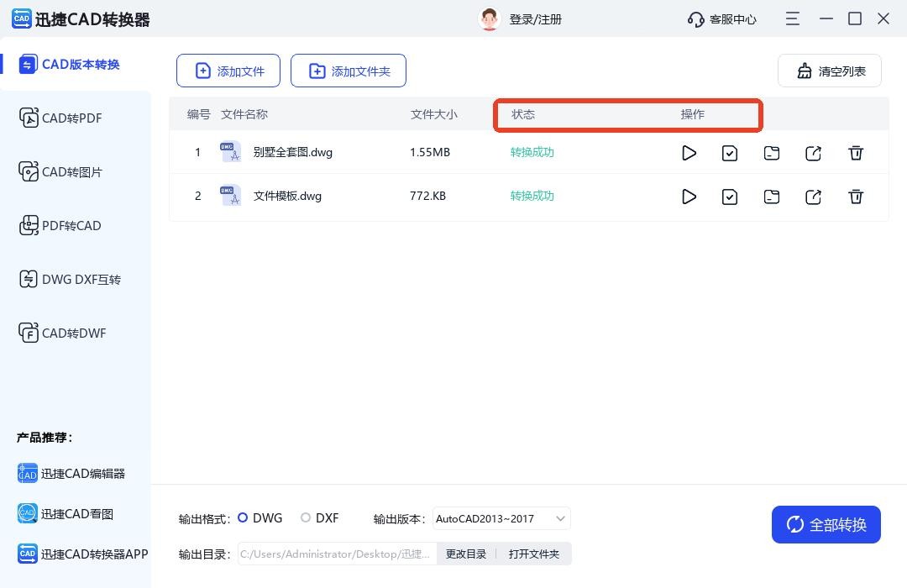The width and height of the screenshot is (907, 588).
Task: Start converting 别墅全套图.dwg with play icon
Action: tap(689, 153)
